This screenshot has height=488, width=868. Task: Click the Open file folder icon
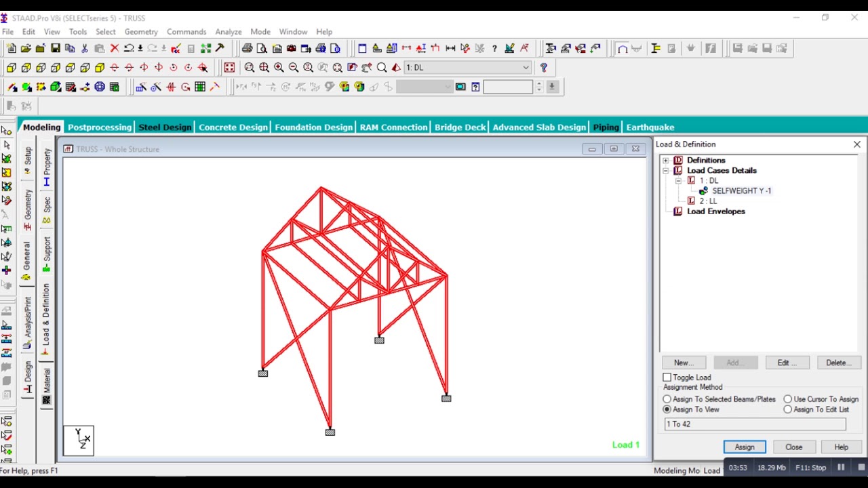pos(26,48)
